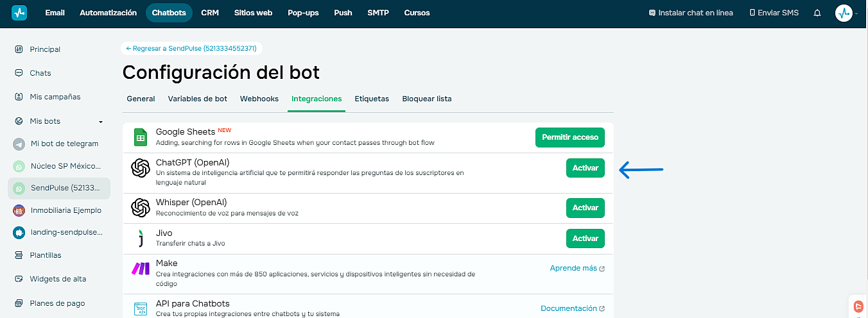This screenshot has height=318, width=868.
Task: Click the external link icon beside Aprende más
Action: pyautogui.click(x=602, y=269)
